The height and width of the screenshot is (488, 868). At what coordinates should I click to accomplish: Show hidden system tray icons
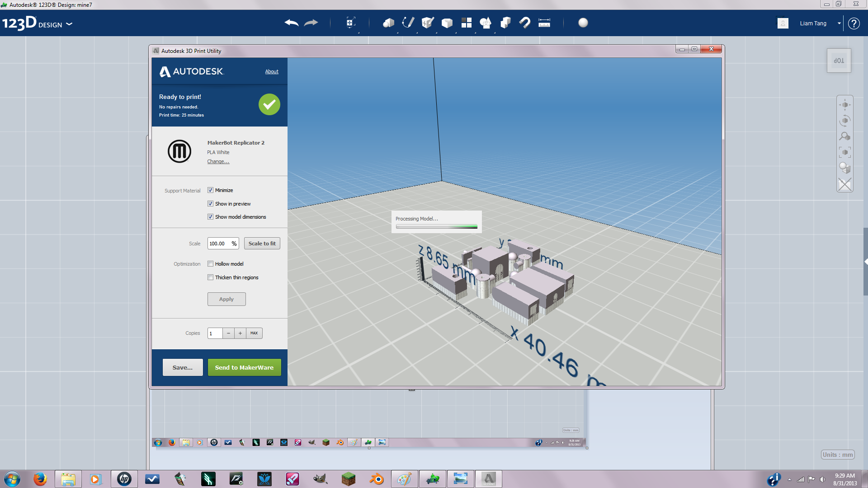(789, 479)
